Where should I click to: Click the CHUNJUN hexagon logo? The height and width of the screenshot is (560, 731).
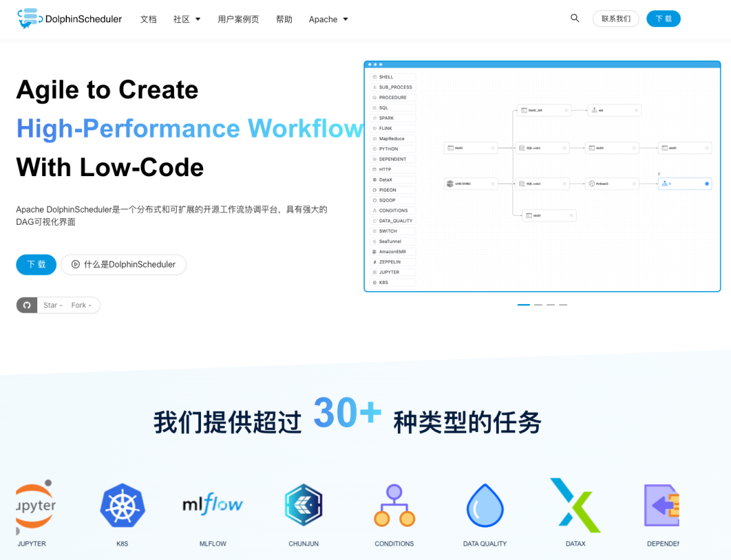[x=303, y=504]
